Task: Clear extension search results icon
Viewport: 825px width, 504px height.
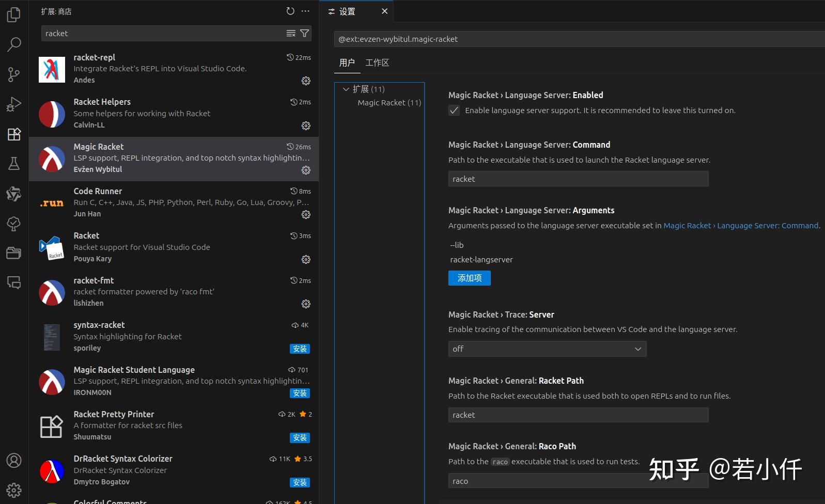Action: pos(291,33)
